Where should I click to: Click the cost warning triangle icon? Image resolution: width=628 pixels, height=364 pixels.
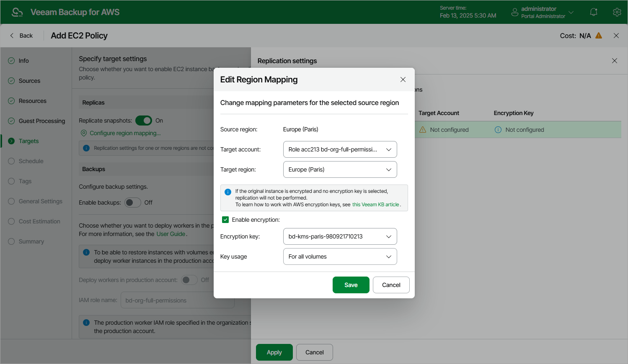click(x=599, y=36)
